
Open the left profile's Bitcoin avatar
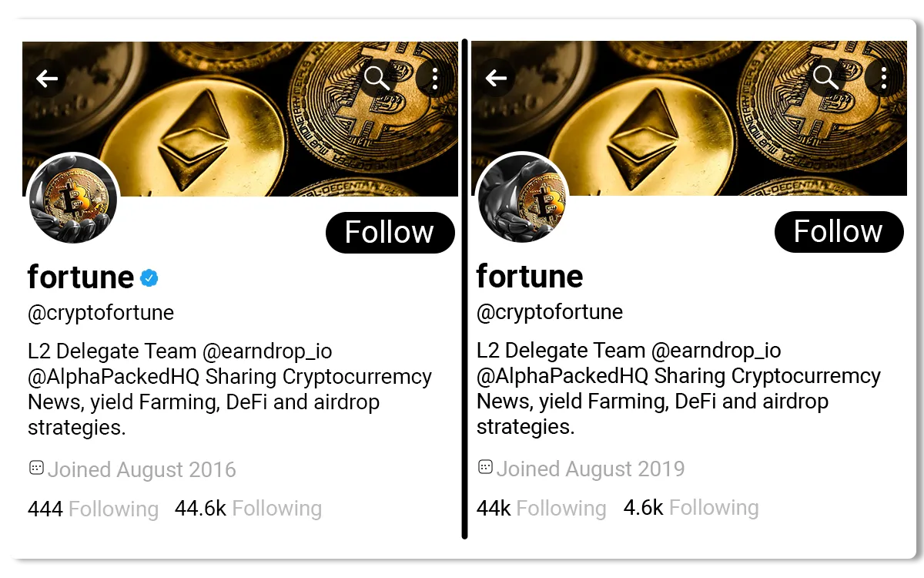coord(72,199)
